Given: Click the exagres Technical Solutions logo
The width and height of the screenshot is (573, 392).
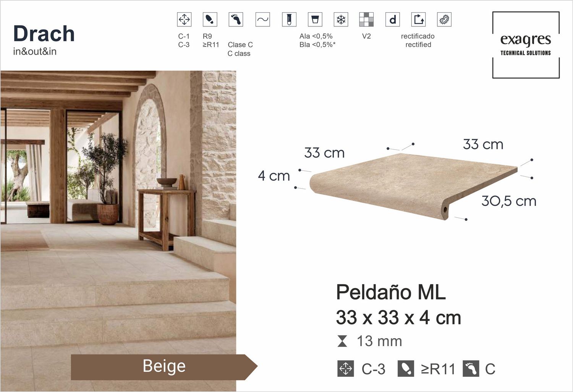Looking at the screenshot, I should tap(526, 45).
